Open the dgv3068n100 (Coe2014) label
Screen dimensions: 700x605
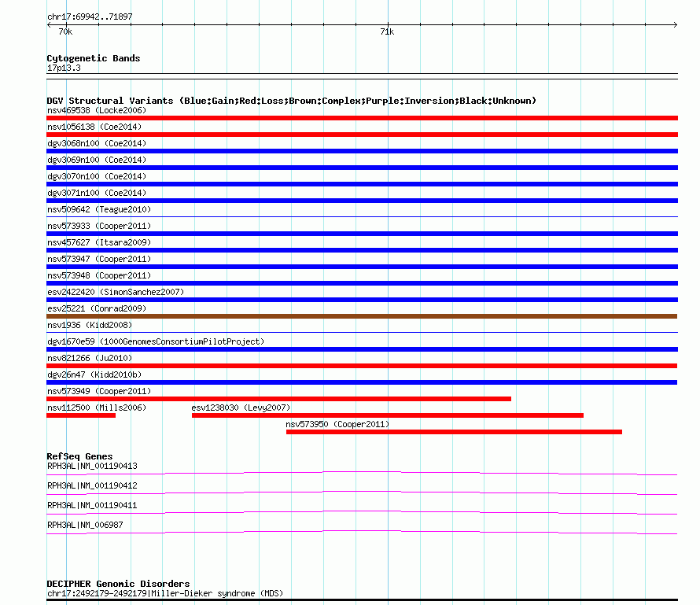97,143
